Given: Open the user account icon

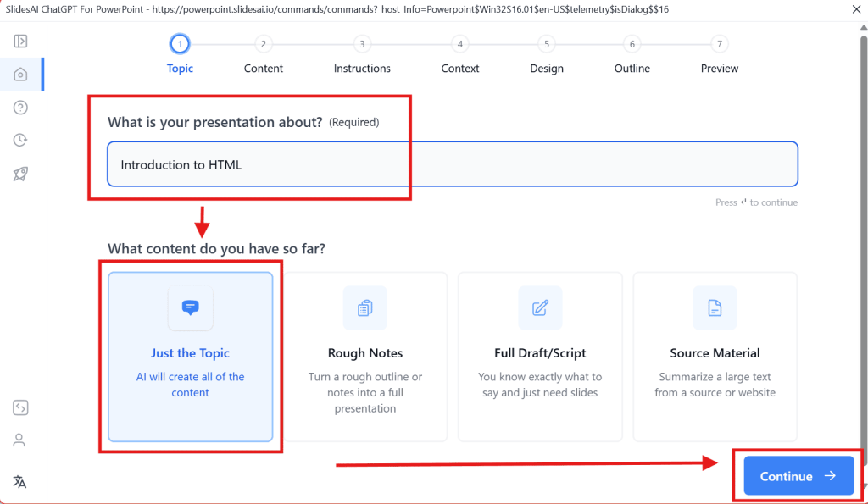Looking at the screenshot, I should (20, 440).
